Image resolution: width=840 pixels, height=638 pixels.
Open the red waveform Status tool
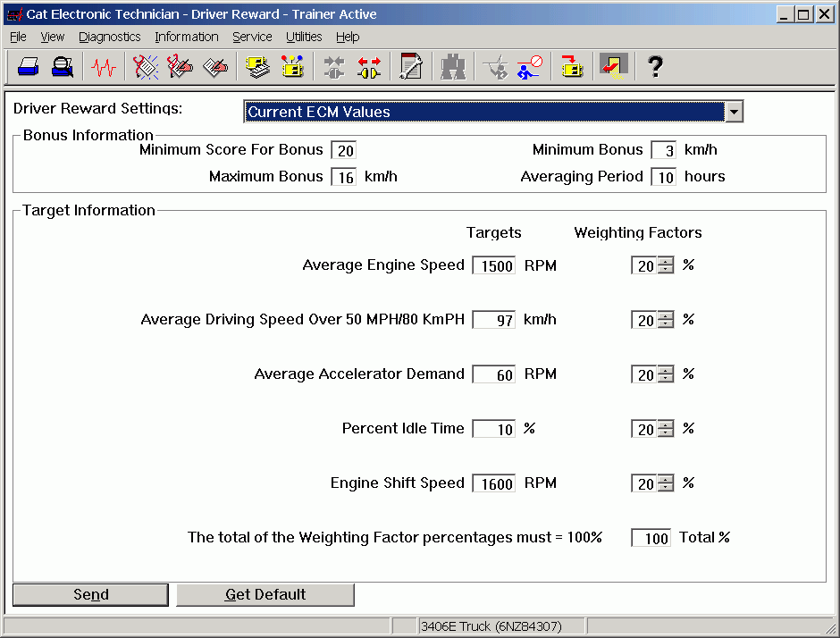(104, 67)
